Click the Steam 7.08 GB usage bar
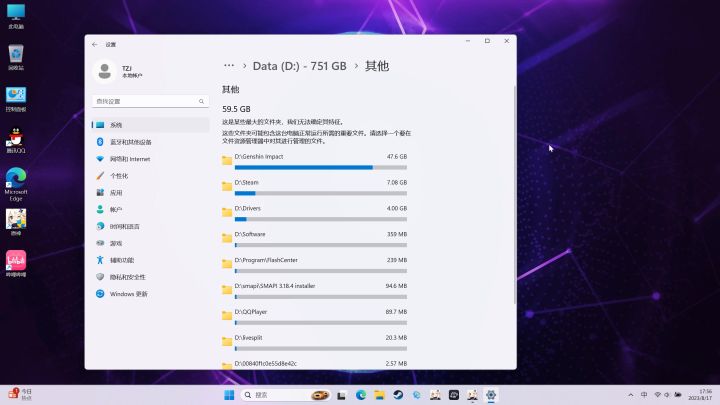Viewport: 720px width, 405px height. point(321,193)
